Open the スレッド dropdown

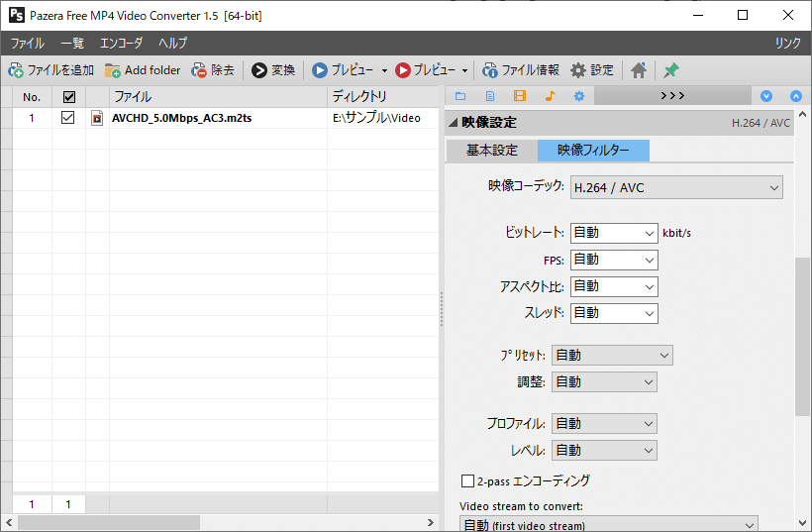614,313
